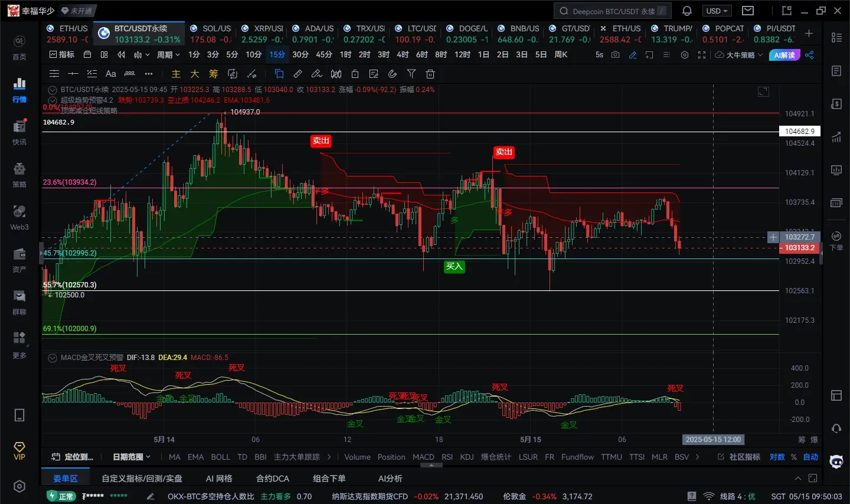Toggle the Volume sub-indicator
850x504 pixels.
tap(358, 457)
